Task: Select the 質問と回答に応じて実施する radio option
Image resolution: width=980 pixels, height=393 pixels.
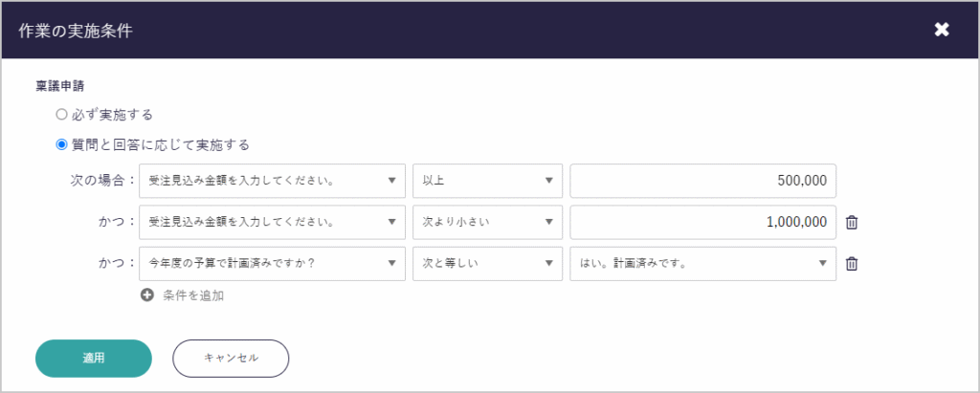Action: click(x=62, y=145)
